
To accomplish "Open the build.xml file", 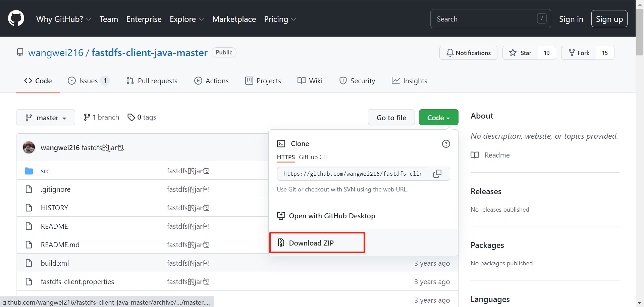I will tap(55, 263).
